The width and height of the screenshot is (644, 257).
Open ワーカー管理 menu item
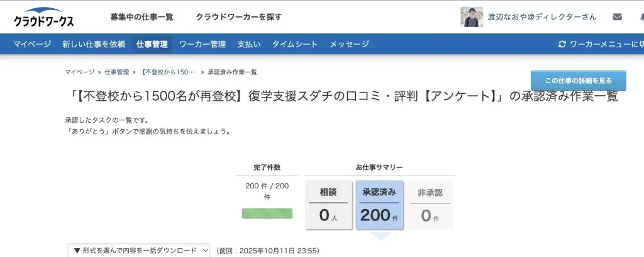(203, 44)
